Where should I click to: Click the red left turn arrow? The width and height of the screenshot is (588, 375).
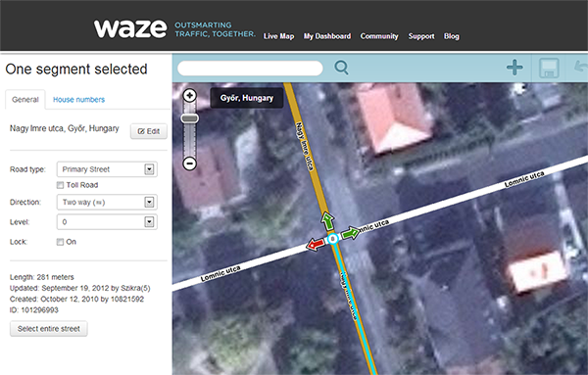[315, 245]
